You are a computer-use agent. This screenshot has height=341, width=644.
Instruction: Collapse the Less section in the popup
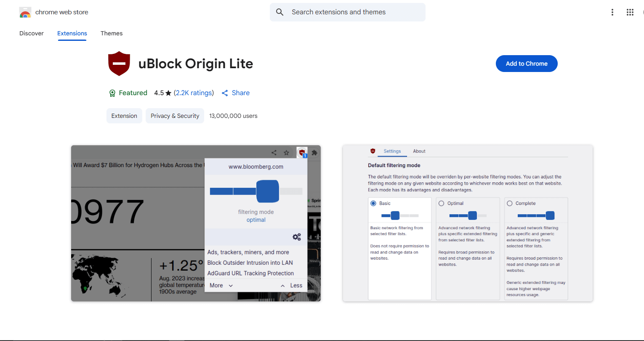click(x=290, y=285)
